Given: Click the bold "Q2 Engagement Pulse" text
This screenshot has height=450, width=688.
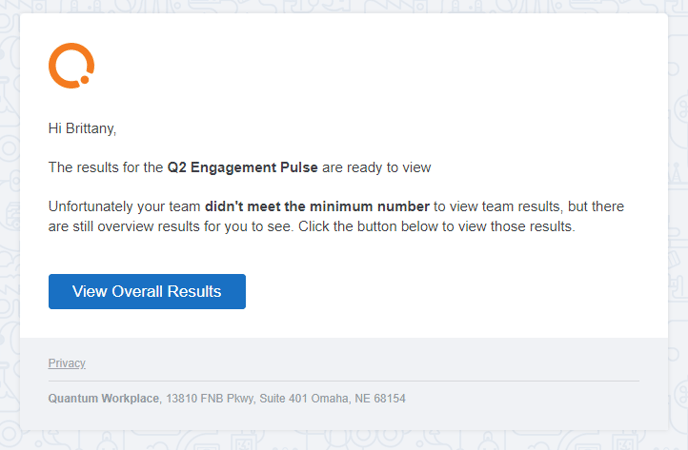Looking at the screenshot, I should [x=243, y=168].
